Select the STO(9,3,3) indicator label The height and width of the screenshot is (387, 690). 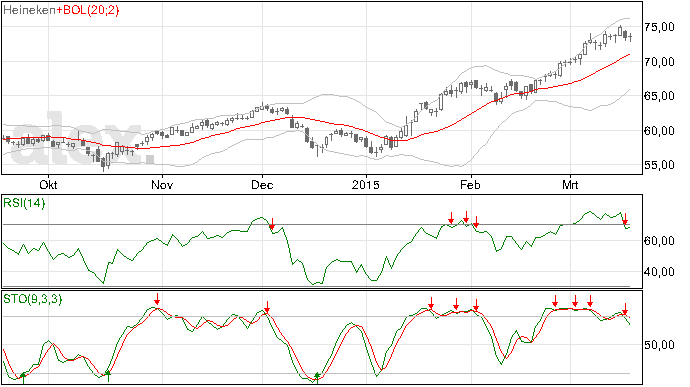33,299
